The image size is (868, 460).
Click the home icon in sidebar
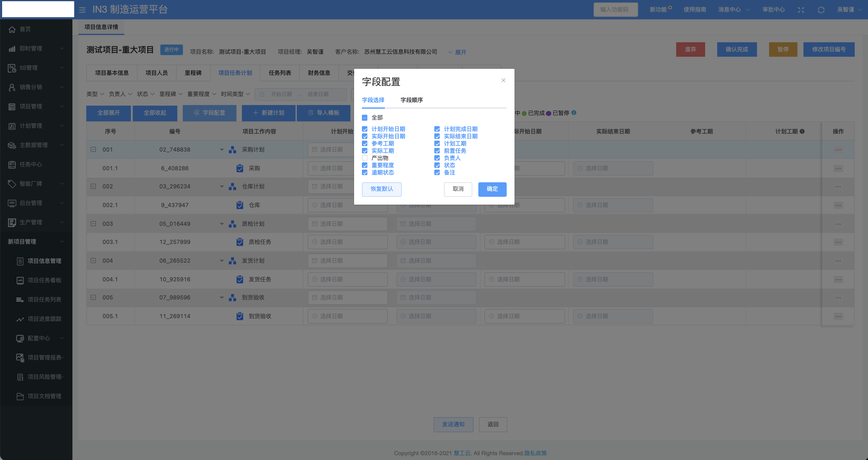tap(12, 29)
